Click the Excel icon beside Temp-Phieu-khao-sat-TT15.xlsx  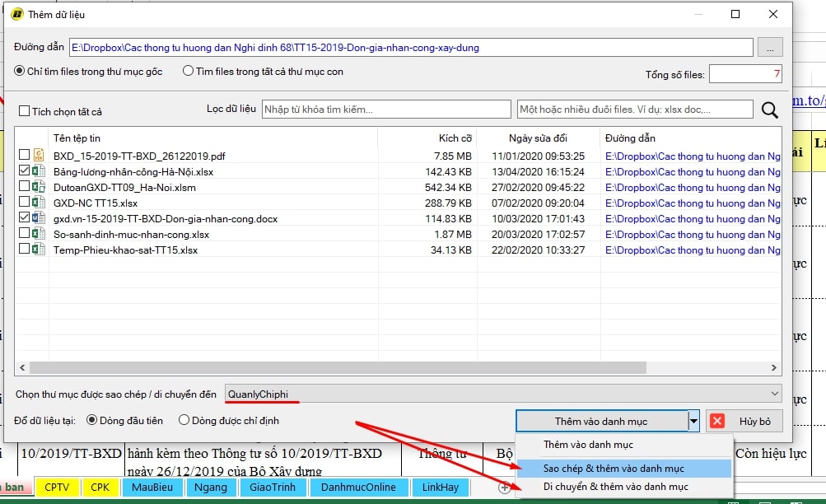point(38,250)
